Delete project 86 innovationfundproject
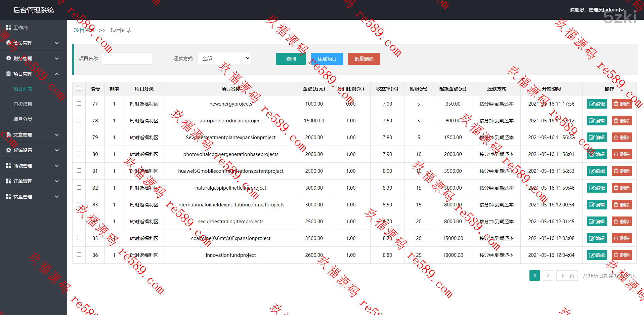Screen dimensions: 644x315 [x=621, y=255]
